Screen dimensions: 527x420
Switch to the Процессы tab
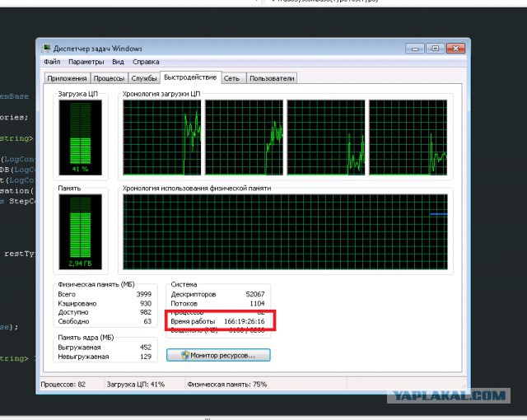pos(109,78)
